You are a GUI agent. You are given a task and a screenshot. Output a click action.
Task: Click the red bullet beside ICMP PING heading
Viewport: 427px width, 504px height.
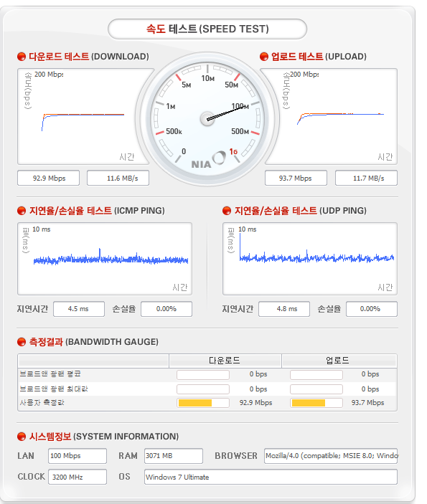pos(22,211)
